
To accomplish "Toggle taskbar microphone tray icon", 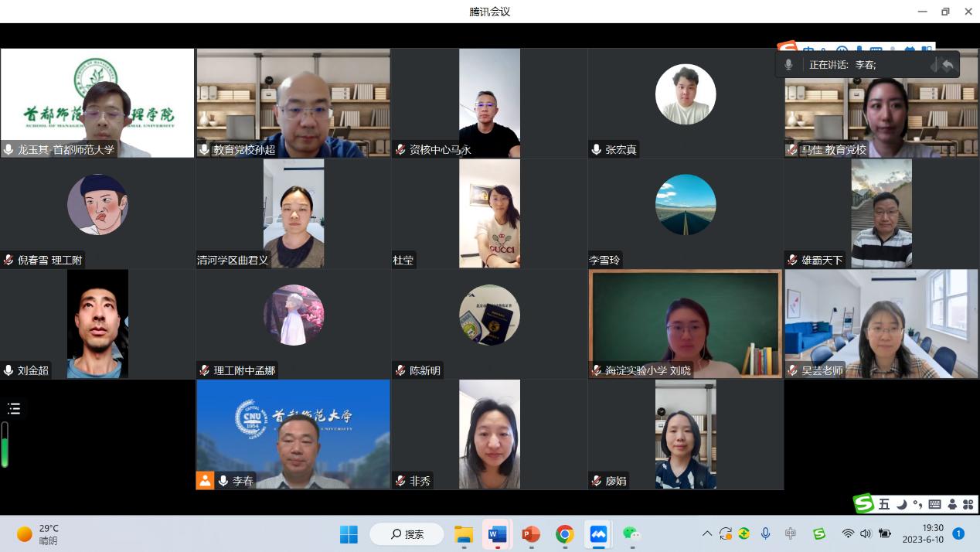I will point(765,533).
